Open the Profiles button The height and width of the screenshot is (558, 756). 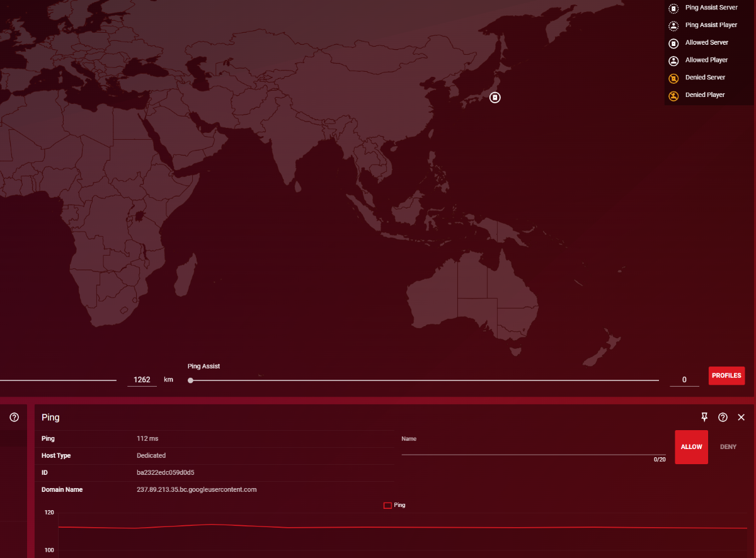pyautogui.click(x=726, y=375)
